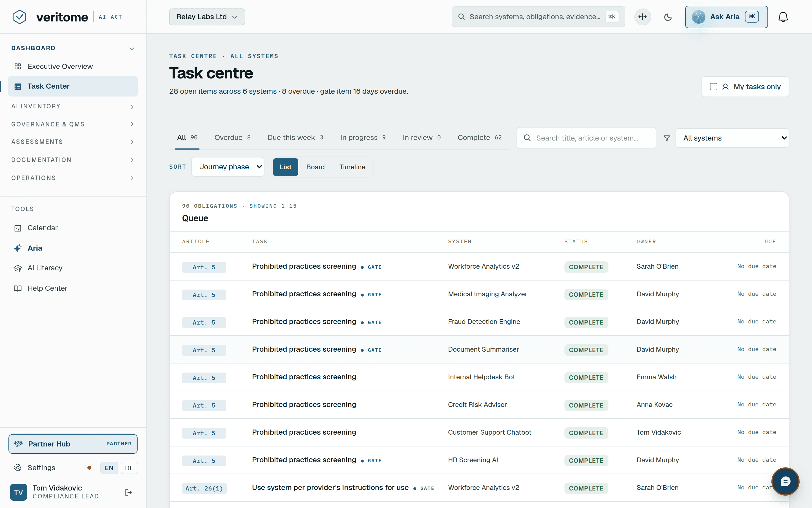Open the Medical Imaging Analyzer task row
The width and height of the screenshot is (812, 508).
coord(479,294)
